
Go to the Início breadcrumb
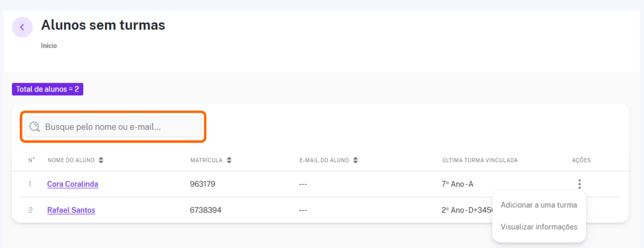[x=49, y=46]
